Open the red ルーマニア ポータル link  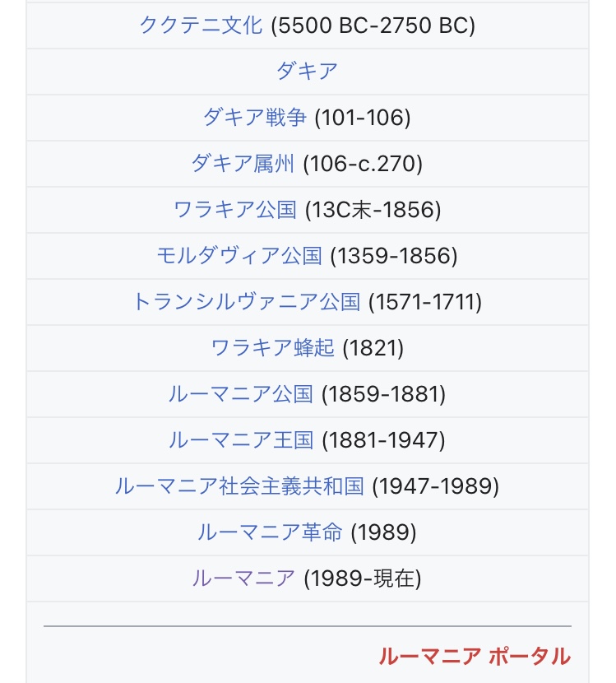(x=474, y=657)
